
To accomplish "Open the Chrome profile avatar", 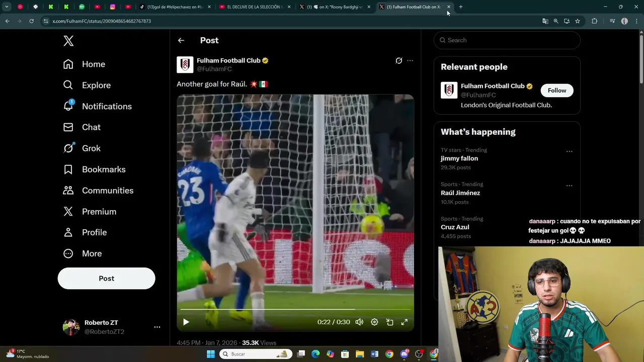I will coord(624,21).
